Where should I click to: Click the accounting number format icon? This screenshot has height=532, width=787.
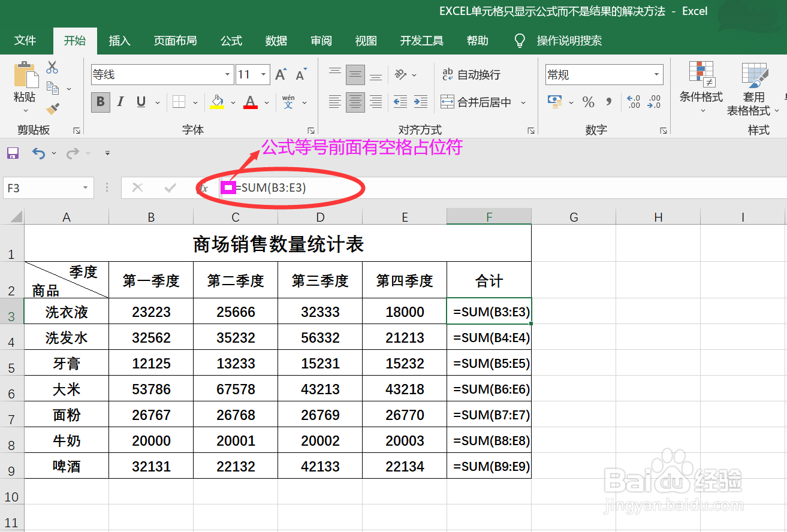point(555,102)
